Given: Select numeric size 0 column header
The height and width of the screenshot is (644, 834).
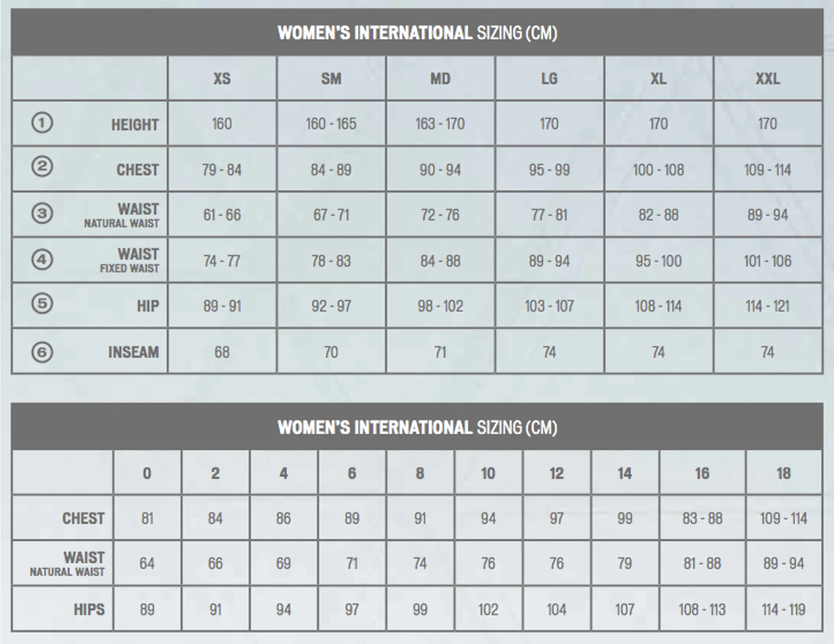Looking at the screenshot, I should [x=147, y=473].
